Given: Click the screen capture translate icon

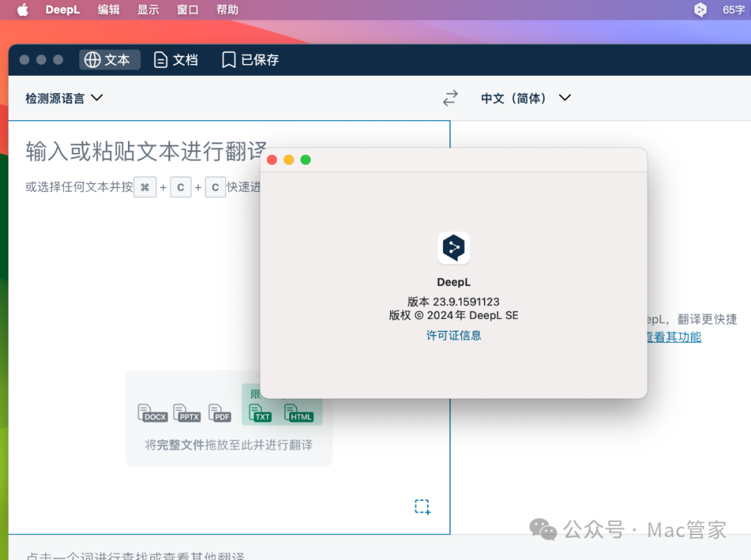Looking at the screenshot, I should pos(422,507).
